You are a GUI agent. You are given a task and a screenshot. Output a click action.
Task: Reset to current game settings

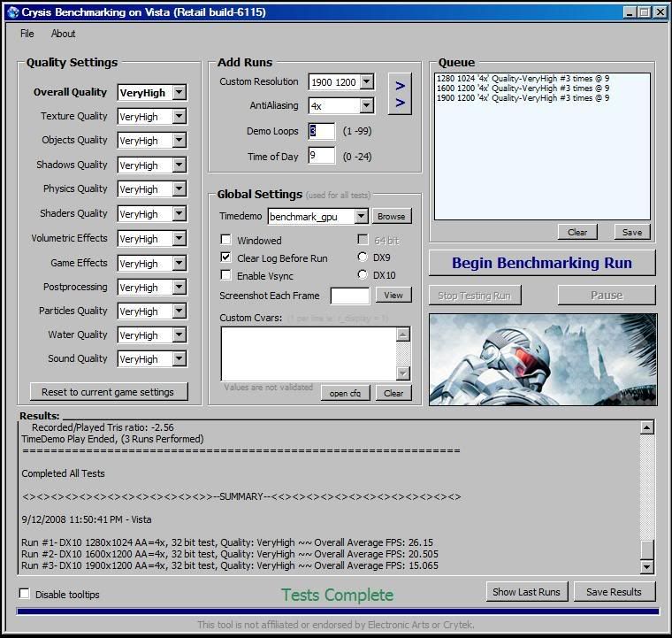(109, 392)
